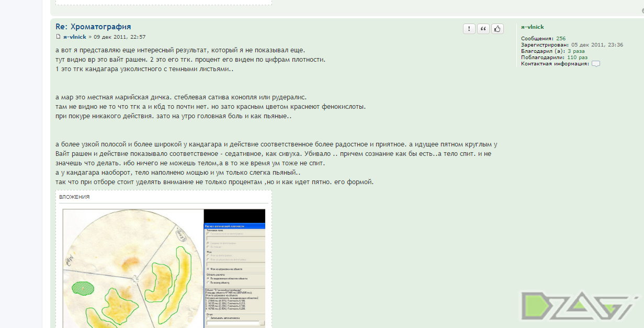Open the '110 раз' thanks-received link
The image size is (644, 328).
[577, 58]
